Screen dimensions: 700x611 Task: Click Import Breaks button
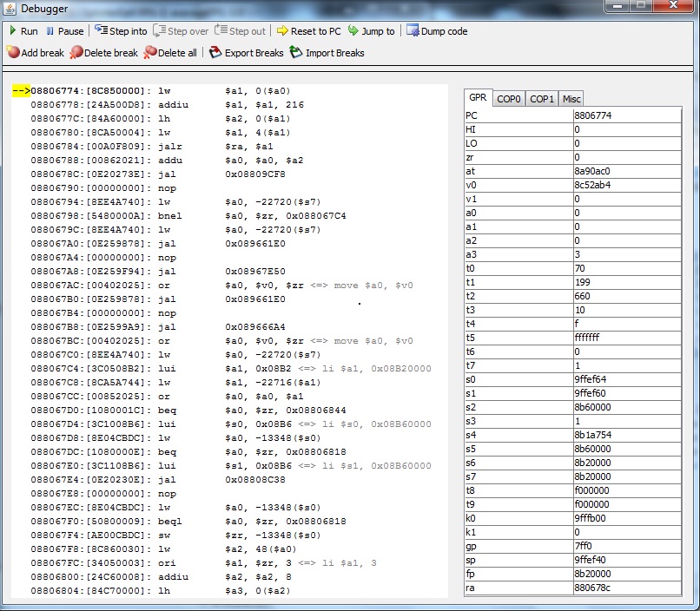coord(327,53)
